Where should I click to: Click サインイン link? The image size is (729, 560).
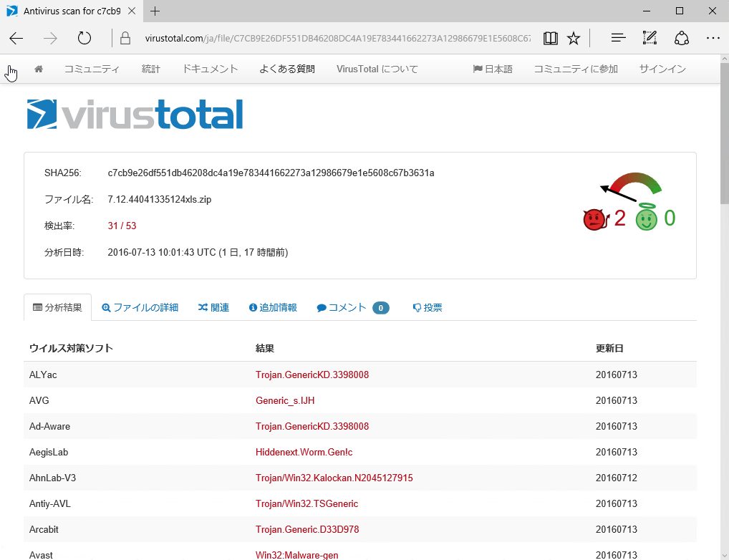(662, 69)
